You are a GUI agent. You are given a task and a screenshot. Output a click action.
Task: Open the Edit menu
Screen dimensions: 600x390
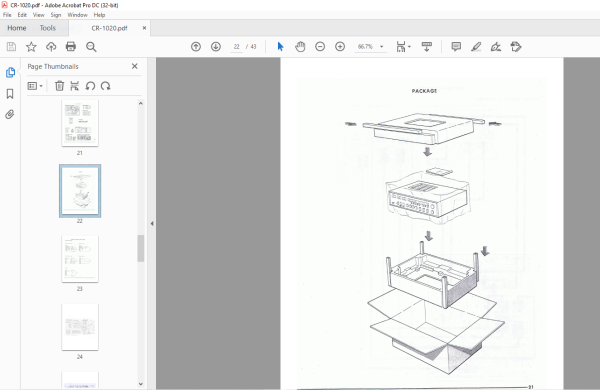click(22, 15)
